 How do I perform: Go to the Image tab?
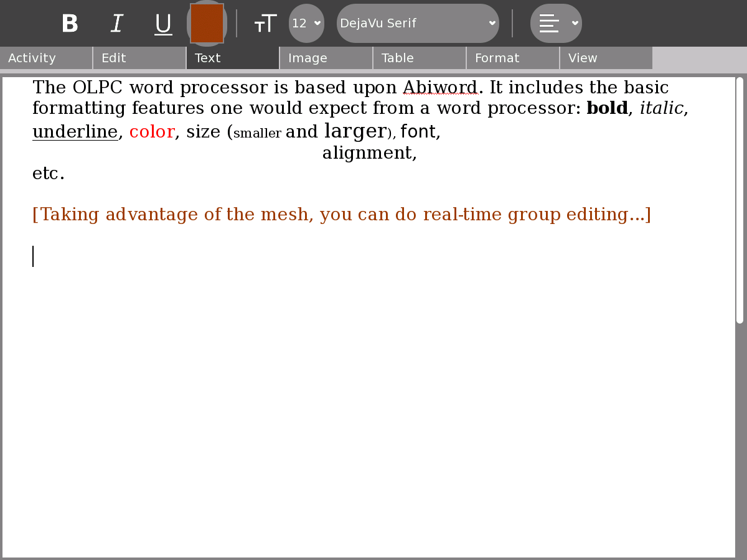tap(326, 58)
